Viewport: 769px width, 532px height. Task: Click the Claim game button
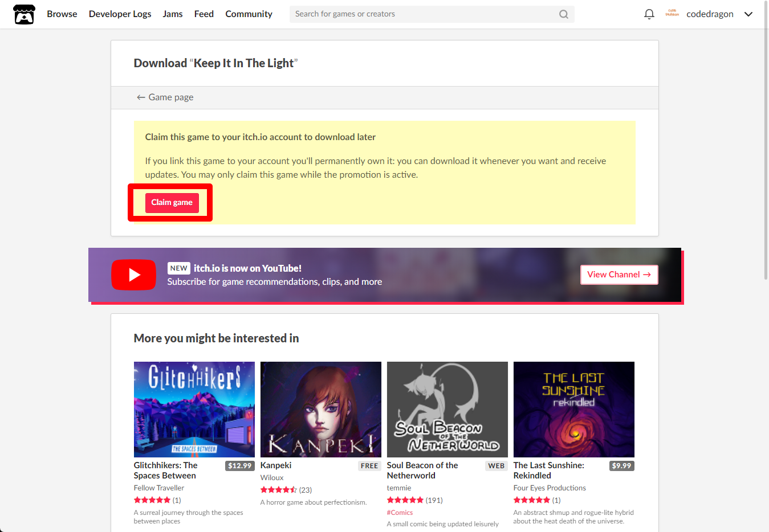(172, 203)
